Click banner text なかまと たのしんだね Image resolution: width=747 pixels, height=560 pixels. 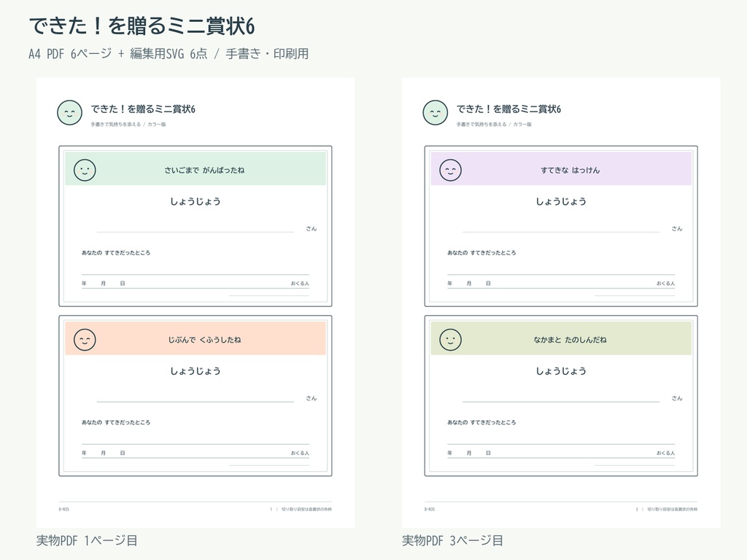[x=570, y=340]
